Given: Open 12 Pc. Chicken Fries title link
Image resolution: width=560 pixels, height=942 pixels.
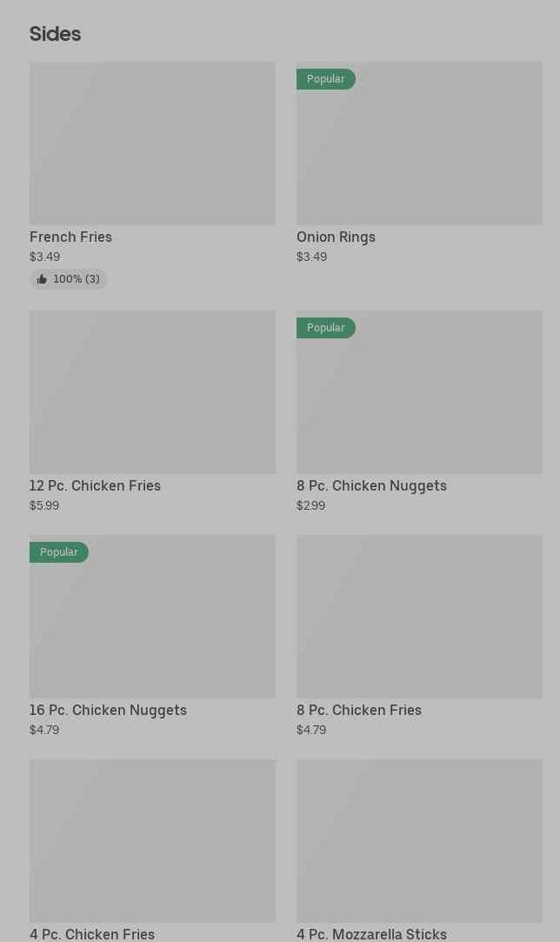Looking at the screenshot, I should tap(95, 486).
